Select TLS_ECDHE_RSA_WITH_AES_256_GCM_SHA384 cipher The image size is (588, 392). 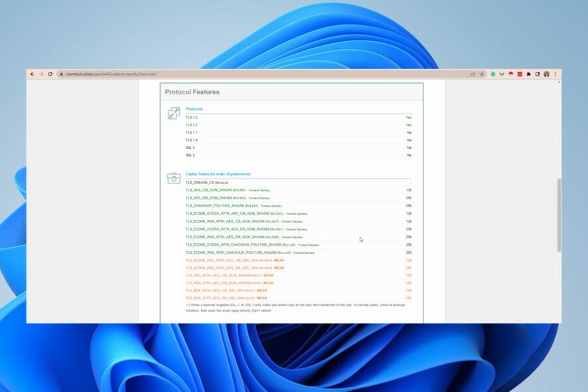[299, 237]
